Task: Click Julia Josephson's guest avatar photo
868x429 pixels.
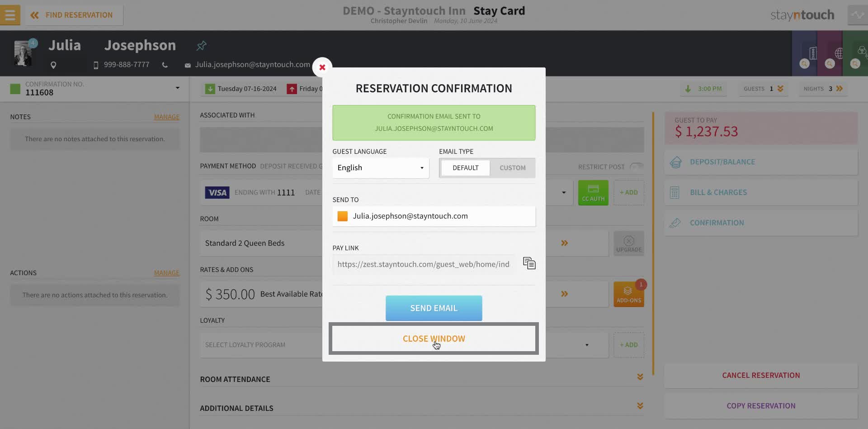Action: coord(23,53)
